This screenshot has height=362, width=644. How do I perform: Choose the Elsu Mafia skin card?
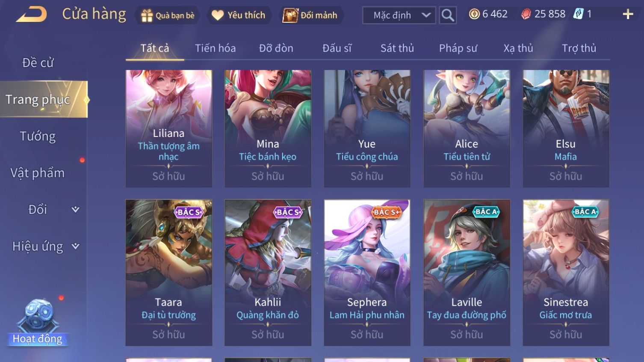(566, 128)
